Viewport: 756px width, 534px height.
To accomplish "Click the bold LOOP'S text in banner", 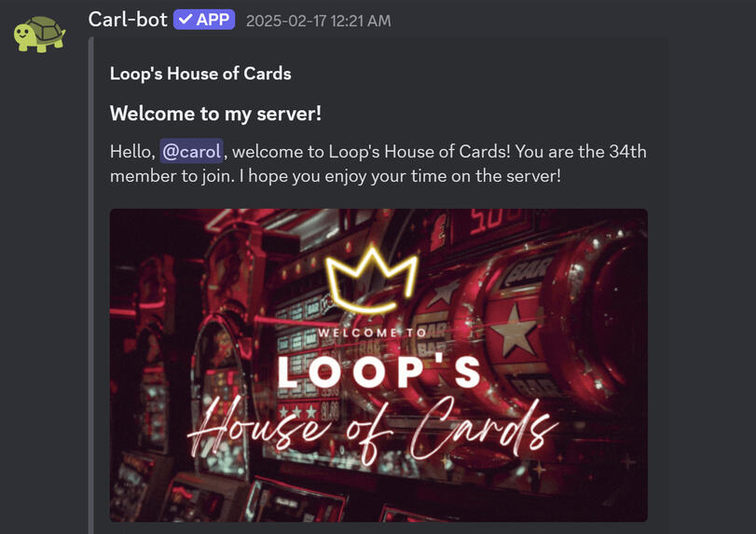I will click(x=379, y=373).
